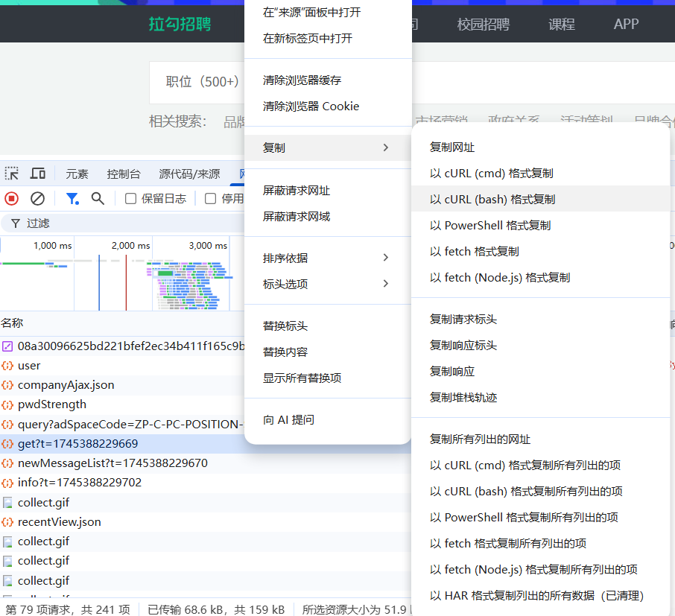Open the network search magnifier
The width and height of the screenshot is (675, 616).
[x=98, y=198]
